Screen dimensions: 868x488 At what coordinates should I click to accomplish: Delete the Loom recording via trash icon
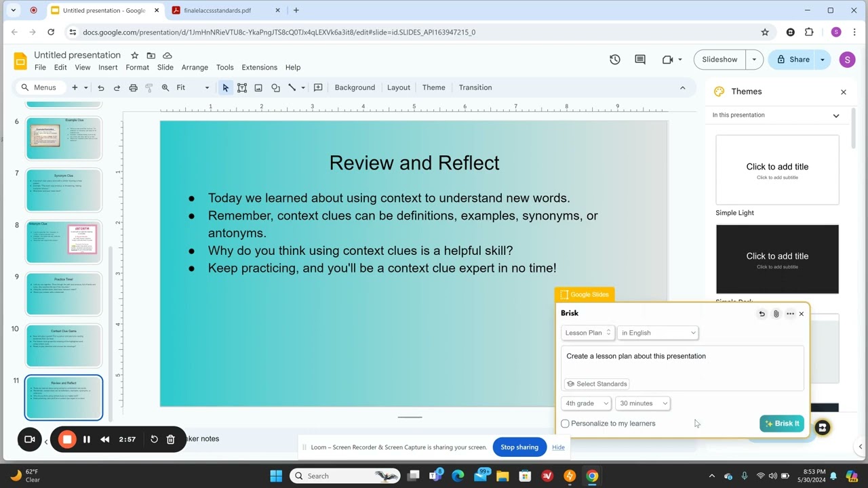click(171, 439)
